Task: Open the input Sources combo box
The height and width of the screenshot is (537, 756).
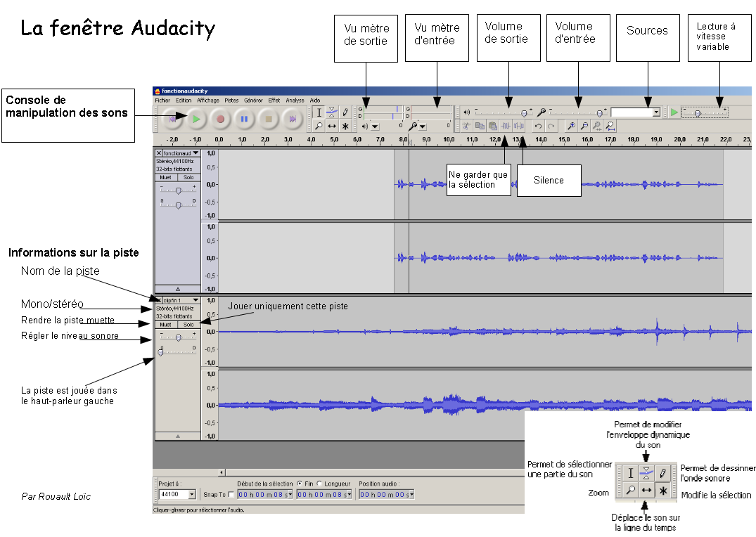Action: click(655, 112)
